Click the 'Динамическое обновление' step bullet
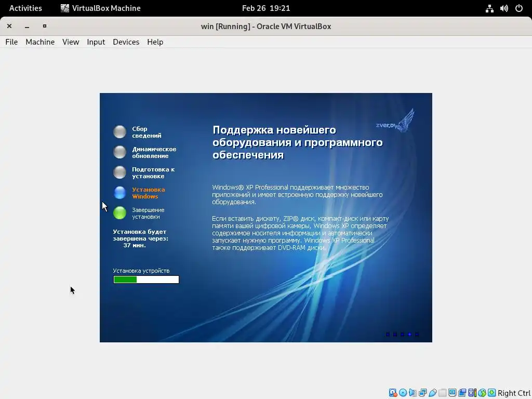The width and height of the screenshot is (532, 399). click(120, 152)
